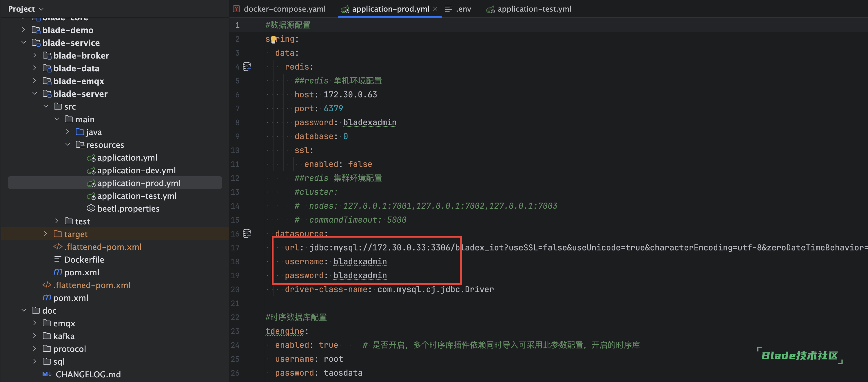Click the datasource gutter icon on line 16
The image size is (868, 382).
[247, 233]
